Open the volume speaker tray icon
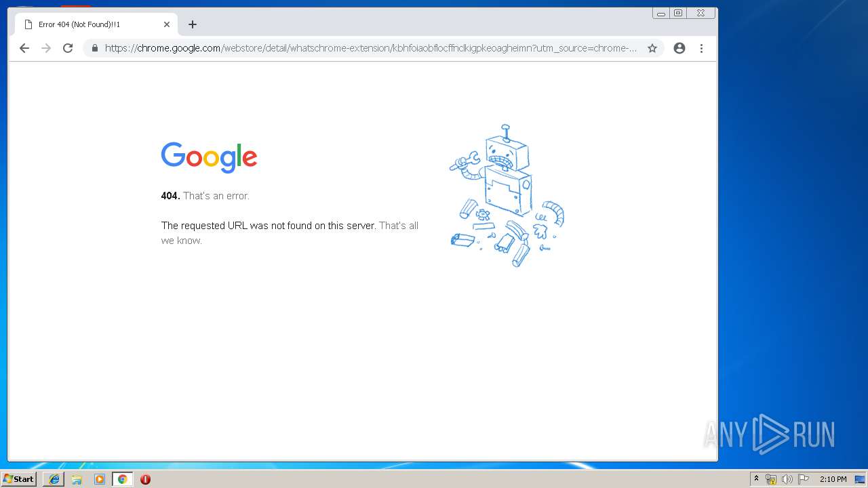Viewport: 868px width, 488px height. point(787,479)
